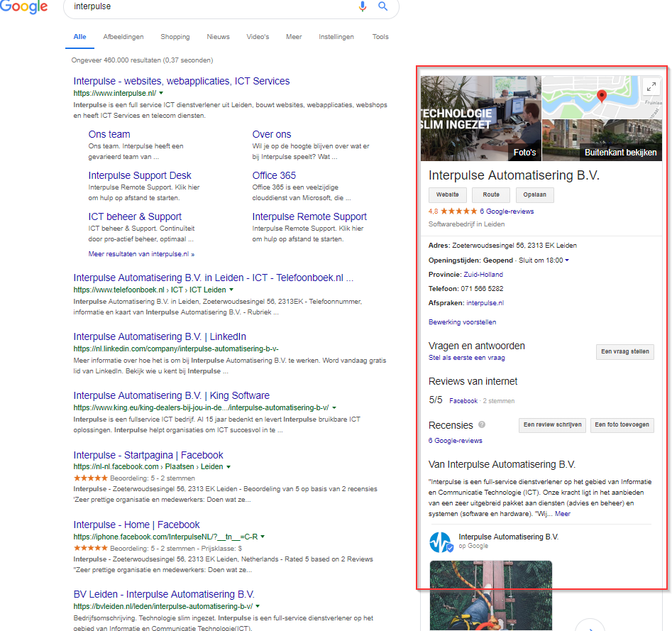Screen dimensions: 672x631
Task: Expand dropdown arrow next to interpulse.nl URL
Action: pos(161,93)
